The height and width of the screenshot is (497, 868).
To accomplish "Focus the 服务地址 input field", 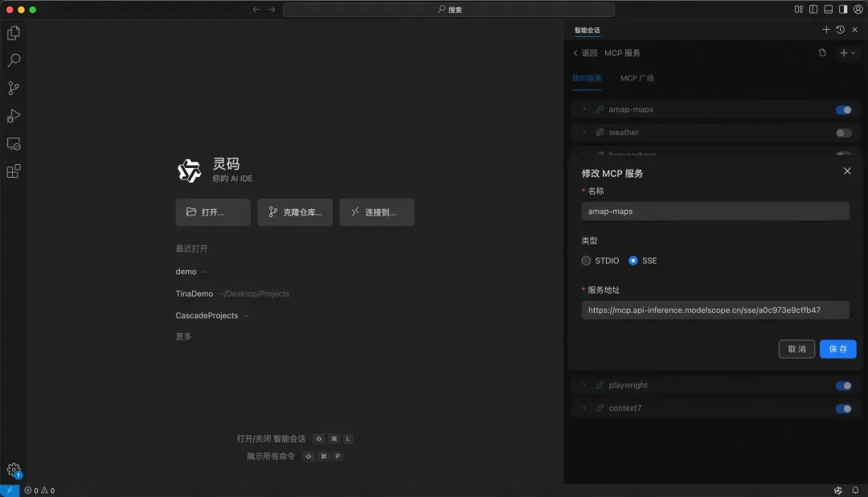I will 714,310.
